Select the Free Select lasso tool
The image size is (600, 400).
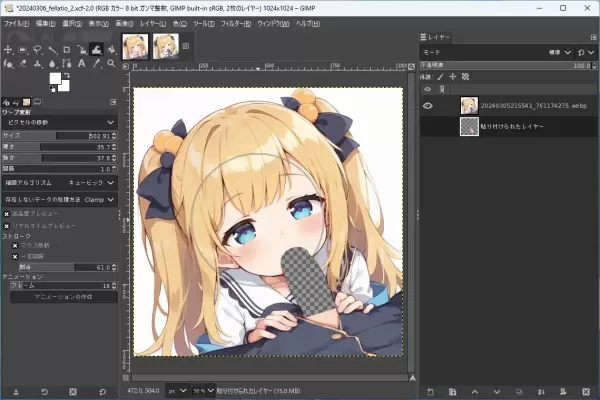click(x=37, y=50)
